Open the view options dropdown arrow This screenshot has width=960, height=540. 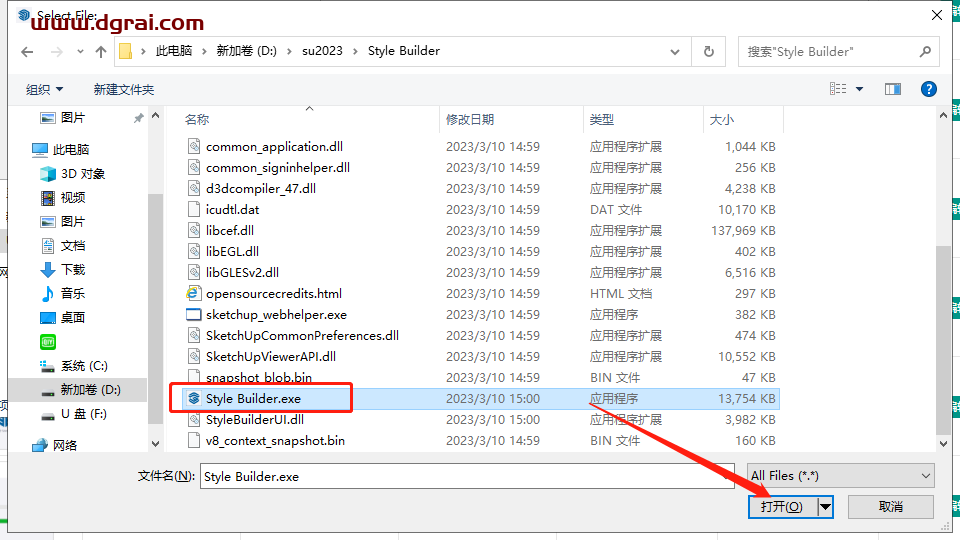pos(859,89)
